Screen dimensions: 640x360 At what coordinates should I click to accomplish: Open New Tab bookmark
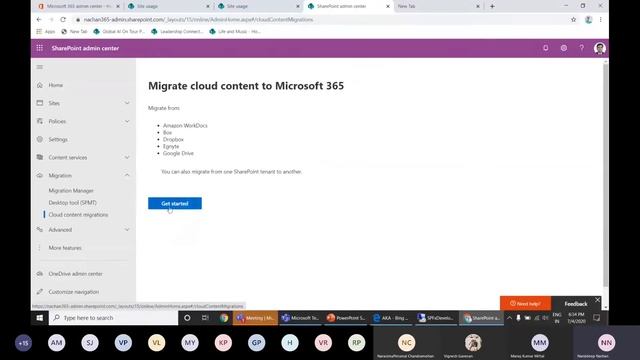(x=74, y=31)
